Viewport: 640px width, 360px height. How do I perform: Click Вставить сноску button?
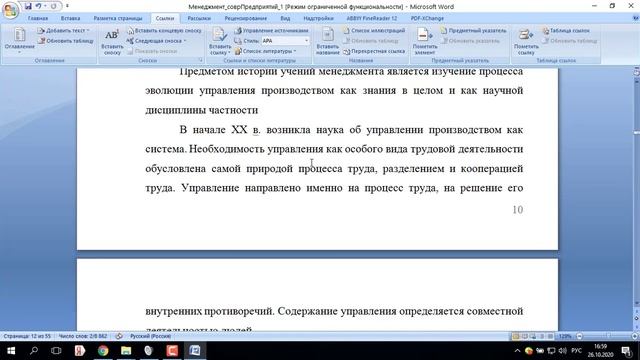[x=112, y=42]
